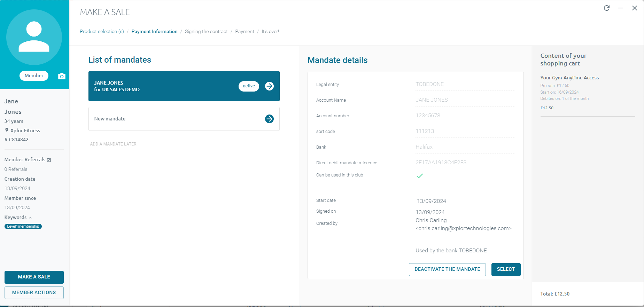Viewport: 644px width, 307px height.
Task: Click the account number field 12345678
Action: (x=465, y=116)
